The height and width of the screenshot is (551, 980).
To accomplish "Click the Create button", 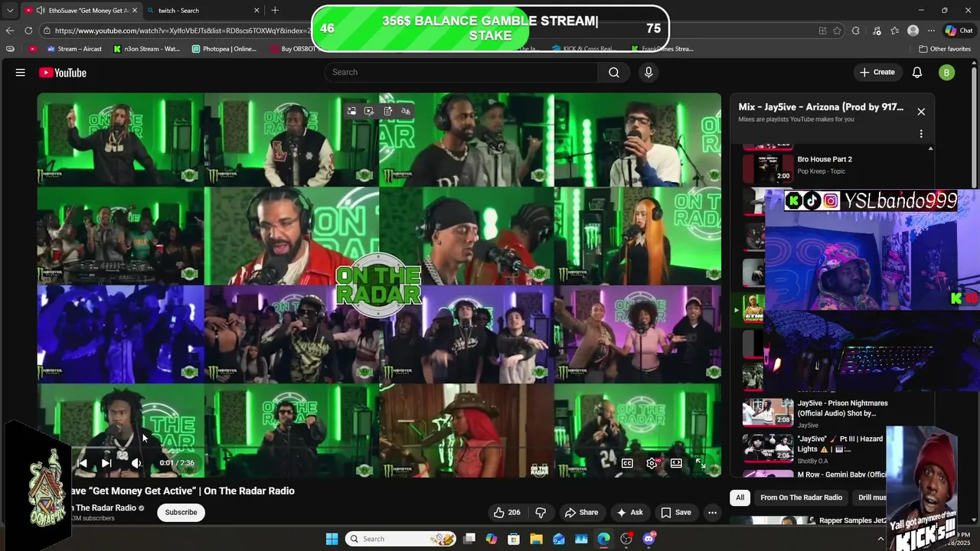I will pyautogui.click(x=877, y=72).
